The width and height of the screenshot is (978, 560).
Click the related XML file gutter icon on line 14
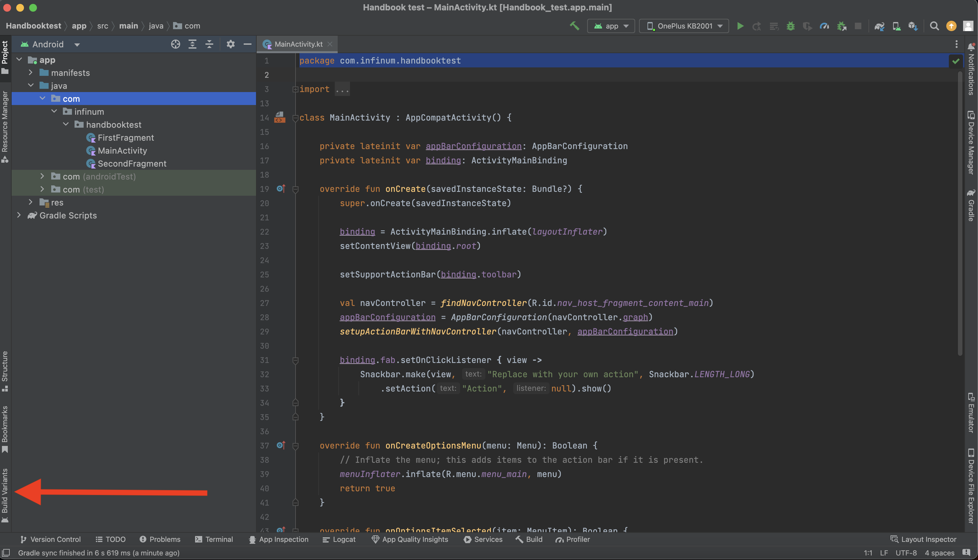[280, 117]
